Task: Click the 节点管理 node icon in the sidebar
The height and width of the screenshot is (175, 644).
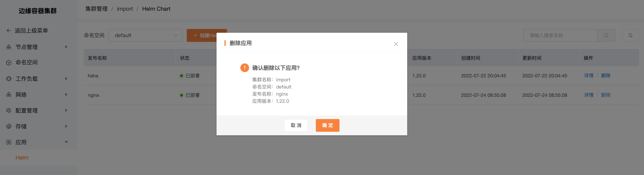Action: click(9, 47)
